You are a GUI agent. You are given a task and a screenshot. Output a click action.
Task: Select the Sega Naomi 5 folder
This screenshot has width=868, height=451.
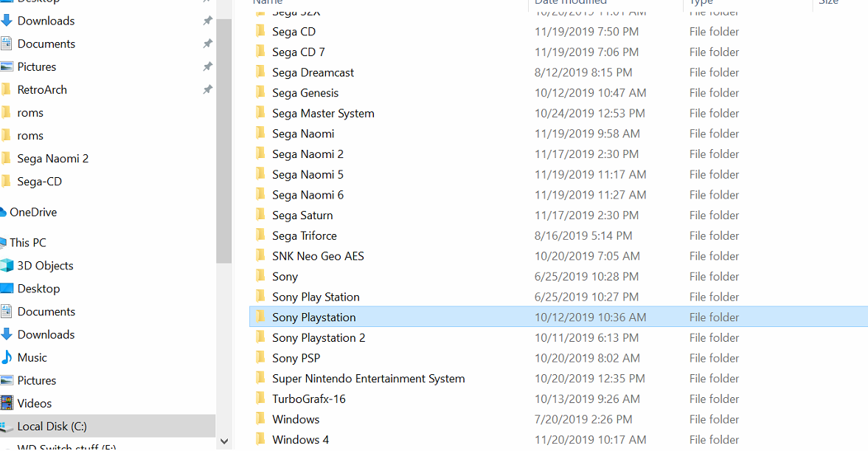point(308,174)
